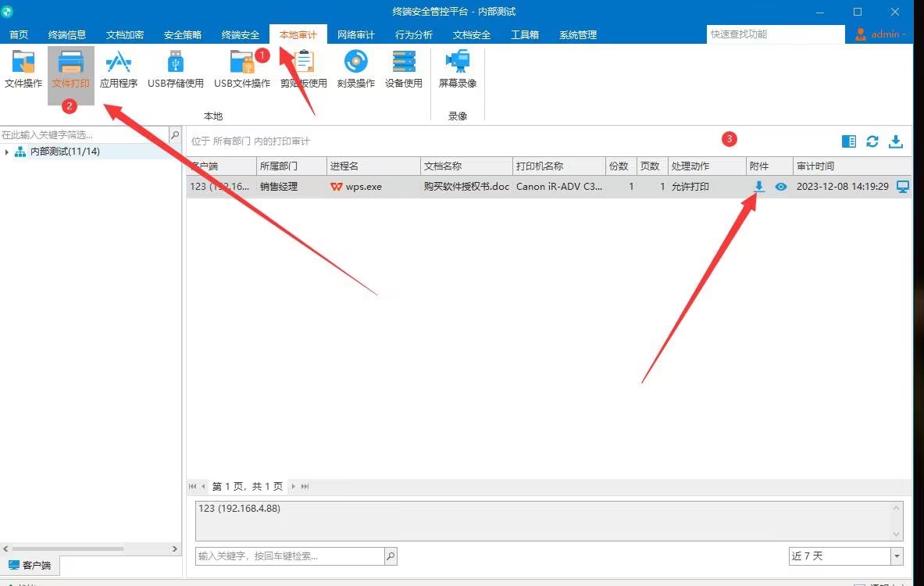Click the Canon iR-ADV printer cell
This screenshot has height=586, width=924.
[x=558, y=186]
